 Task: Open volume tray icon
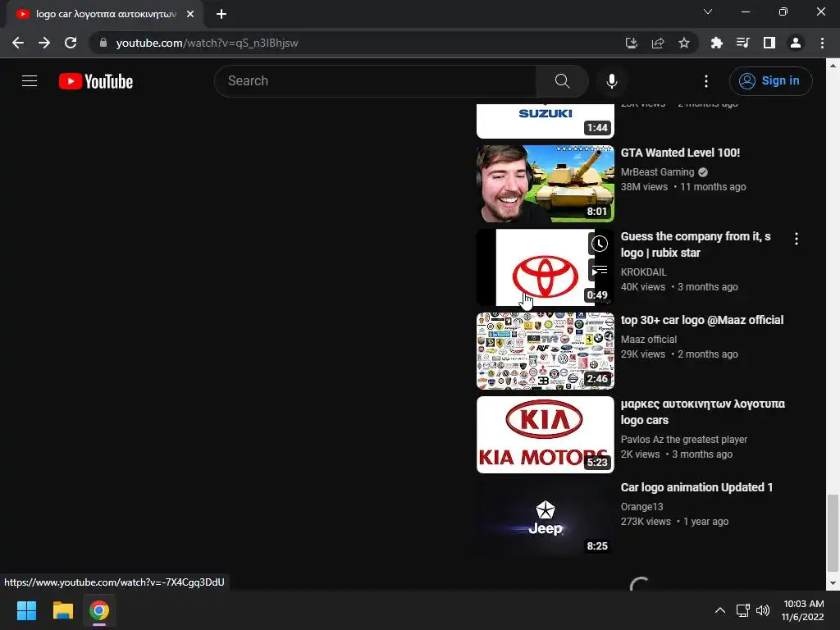click(762, 610)
